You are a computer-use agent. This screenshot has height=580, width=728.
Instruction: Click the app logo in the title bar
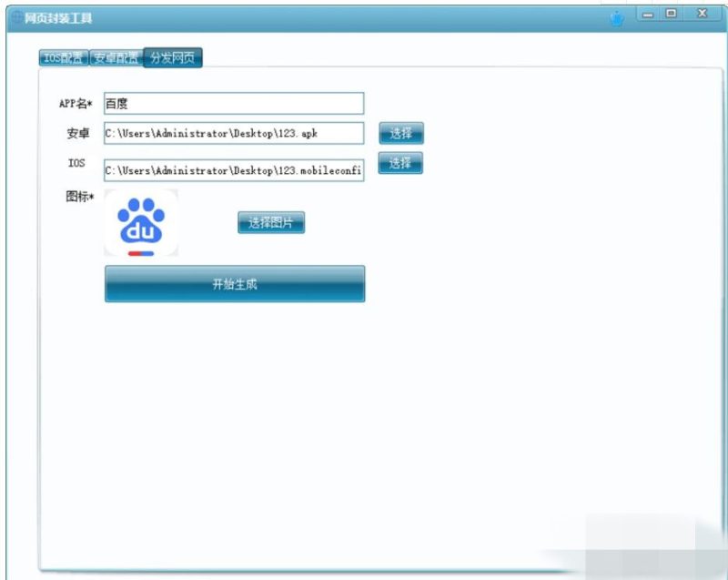tap(17, 18)
